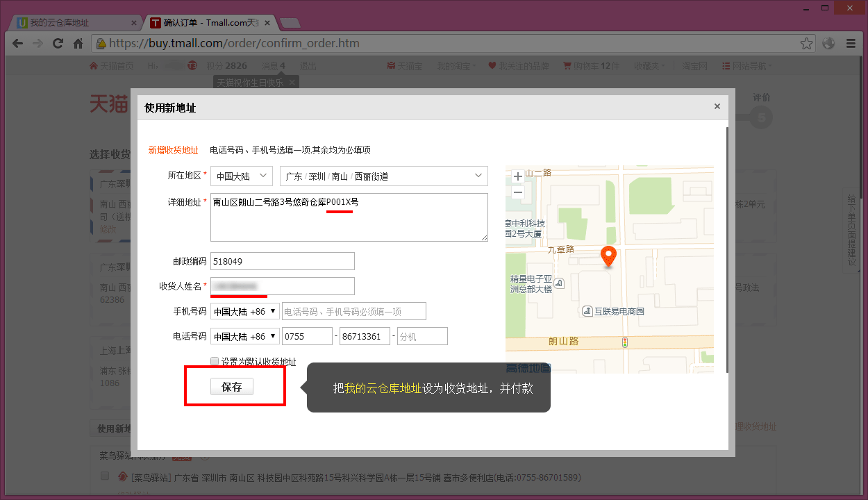Close the 确认订单 Tmall tab
The height and width of the screenshot is (500, 868).
pos(268,23)
